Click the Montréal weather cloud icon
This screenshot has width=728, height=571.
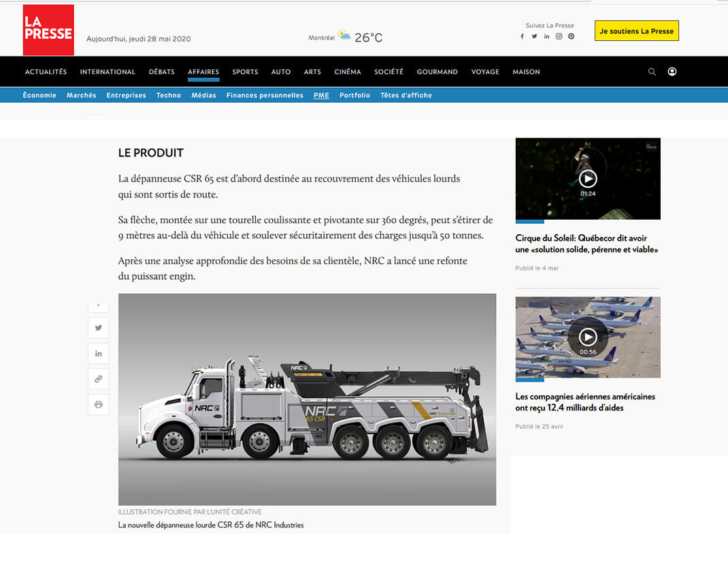pyautogui.click(x=344, y=35)
